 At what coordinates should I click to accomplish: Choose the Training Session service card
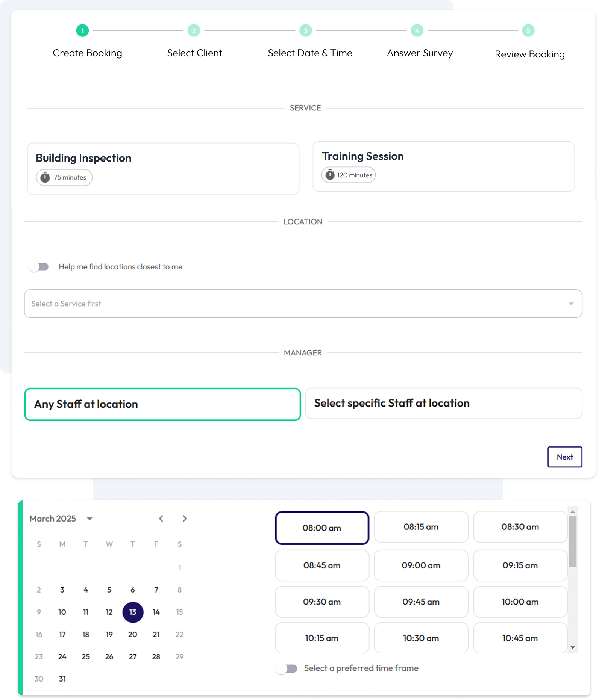point(444,166)
